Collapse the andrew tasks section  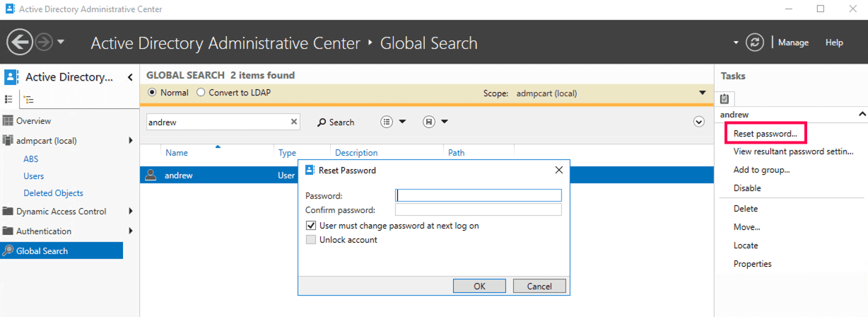[x=862, y=114]
